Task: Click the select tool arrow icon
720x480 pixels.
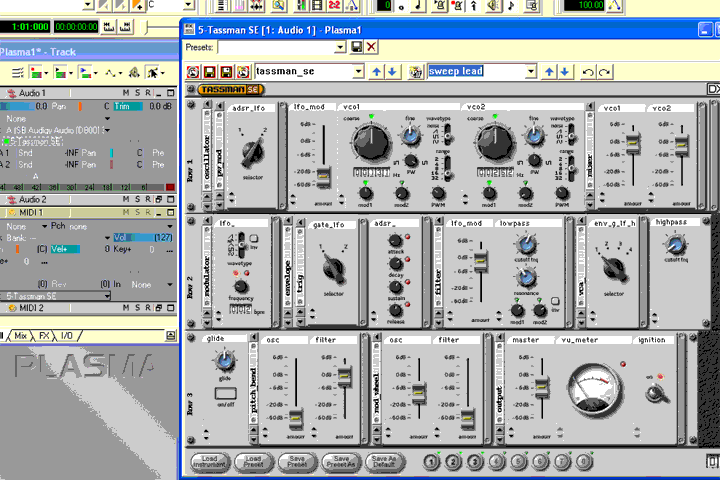Action: pos(152,73)
